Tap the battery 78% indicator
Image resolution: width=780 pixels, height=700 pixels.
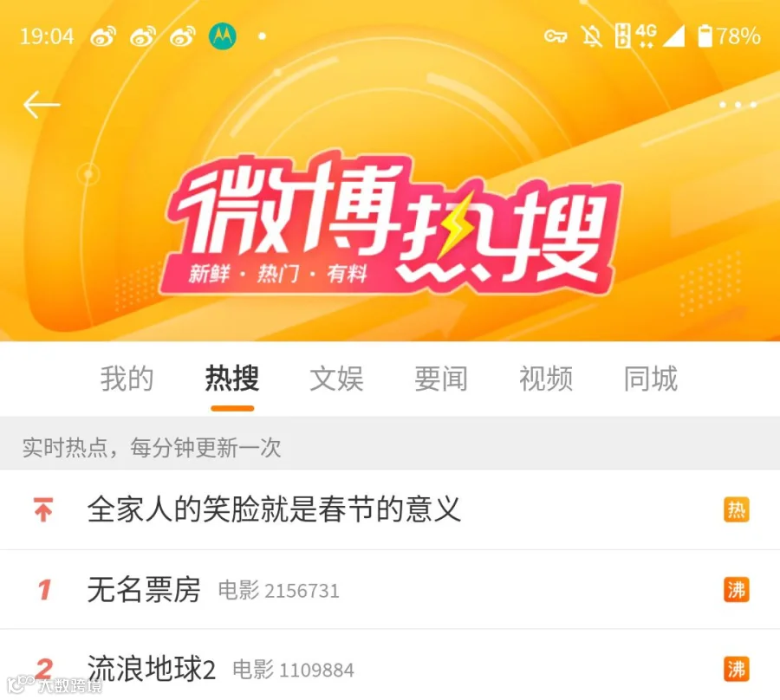point(729,36)
